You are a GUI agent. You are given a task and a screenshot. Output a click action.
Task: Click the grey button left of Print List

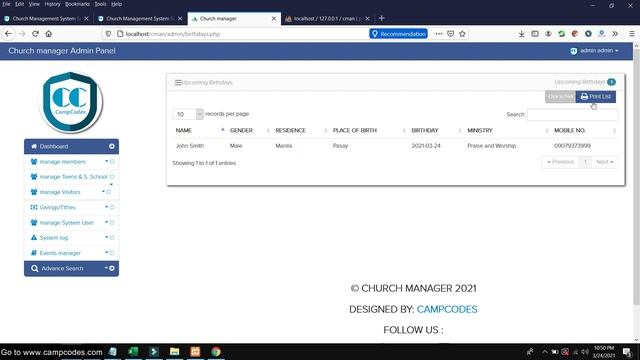560,97
